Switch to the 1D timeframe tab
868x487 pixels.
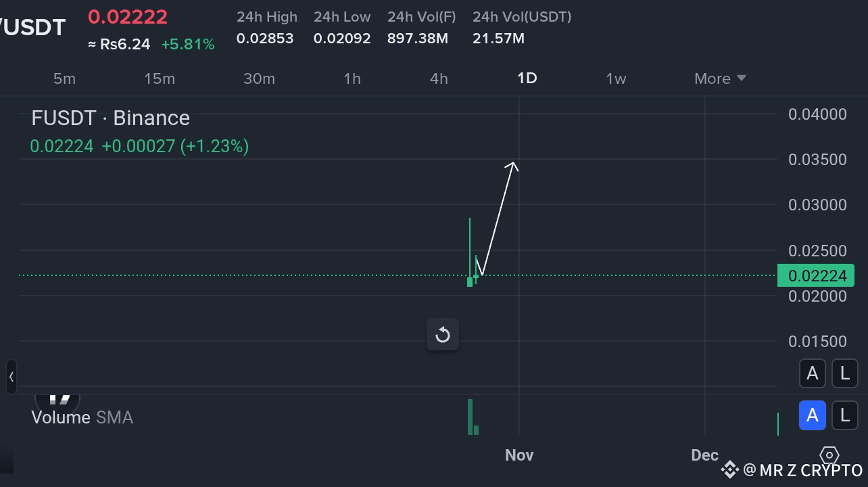coord(527,78)
